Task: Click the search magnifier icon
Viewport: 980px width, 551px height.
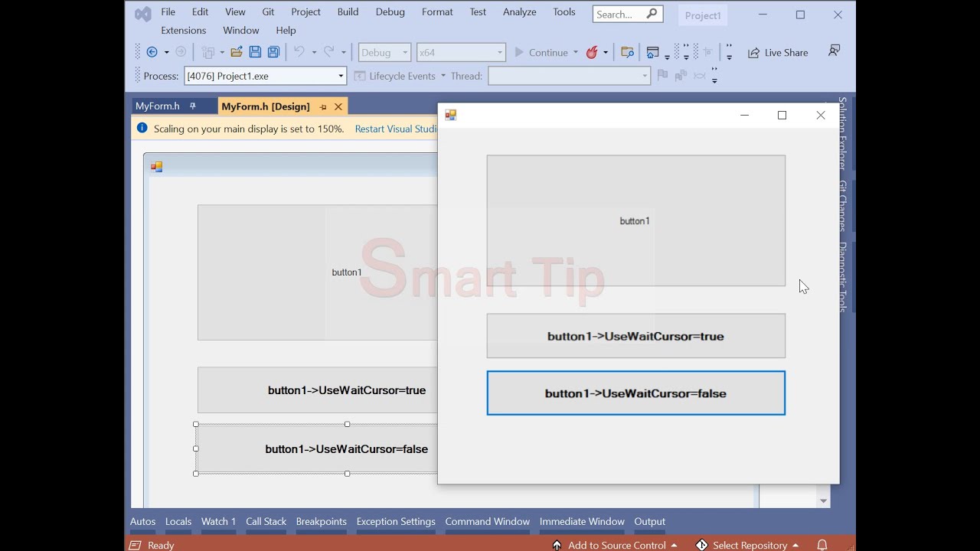Action: tap(652, 14)
